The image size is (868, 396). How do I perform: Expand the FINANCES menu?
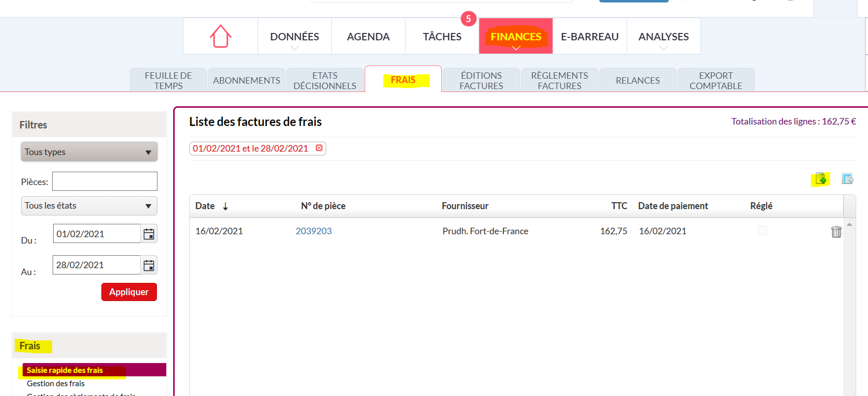(x=516, y=36)
